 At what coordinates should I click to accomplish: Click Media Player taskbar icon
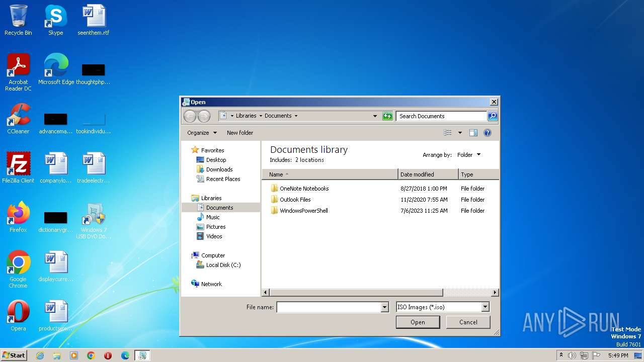pyautogui.click(x=74, y=355)
